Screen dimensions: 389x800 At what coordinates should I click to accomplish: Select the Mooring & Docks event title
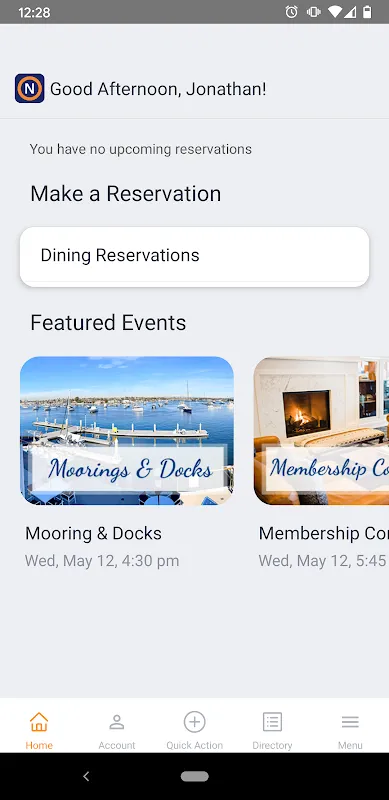point(93,534)
